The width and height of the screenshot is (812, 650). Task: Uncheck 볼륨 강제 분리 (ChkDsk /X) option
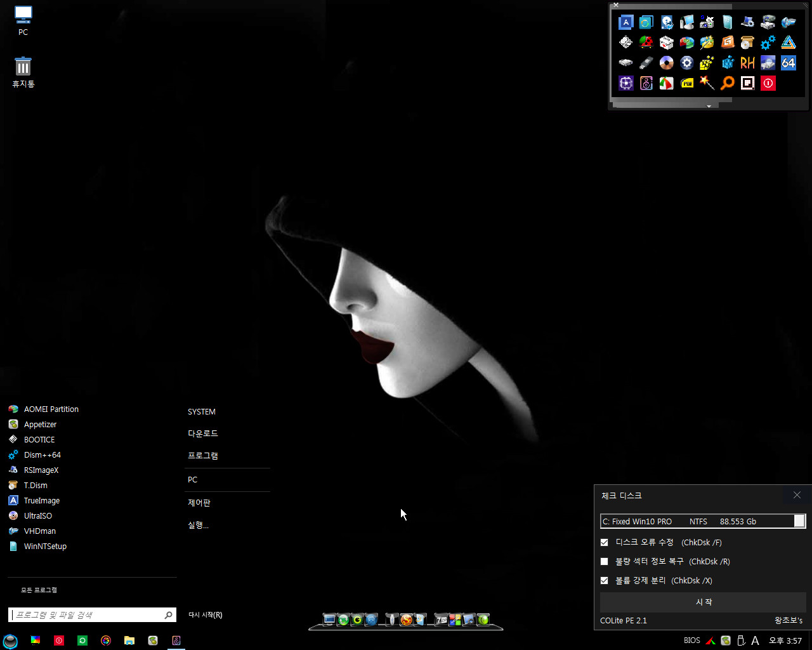click(x=604, y=580)
